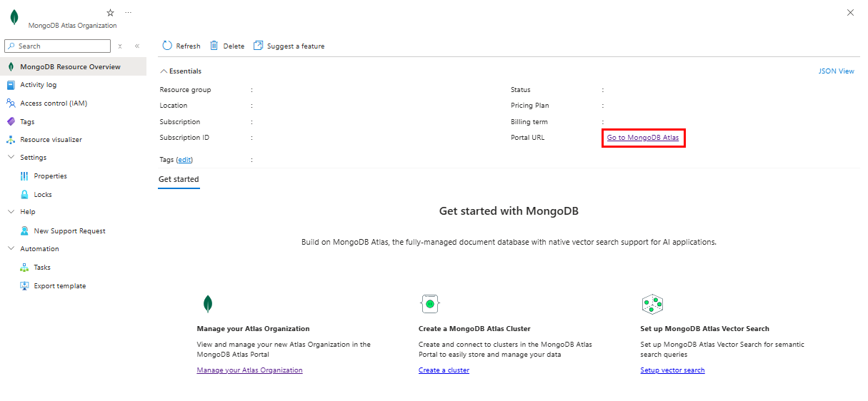
Task: Favorite the resource with the star icon
Action: click(x=110, y=13)
